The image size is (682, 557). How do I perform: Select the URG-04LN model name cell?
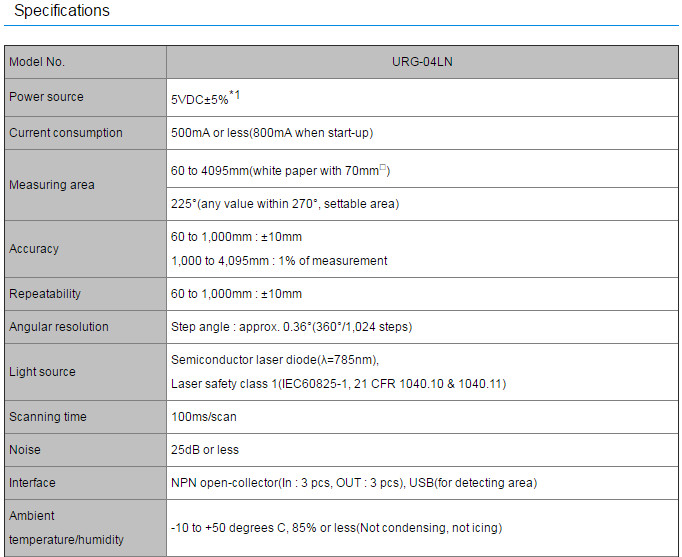(422, 61)
